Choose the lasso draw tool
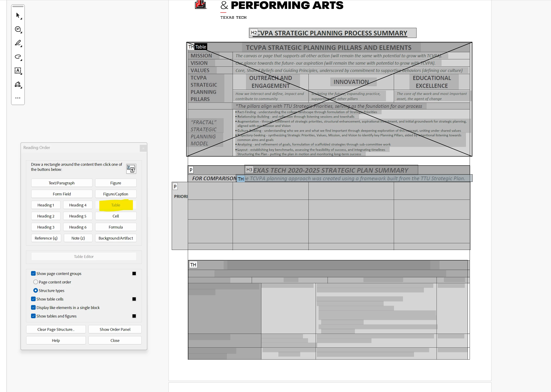 [x=18, y=57]
